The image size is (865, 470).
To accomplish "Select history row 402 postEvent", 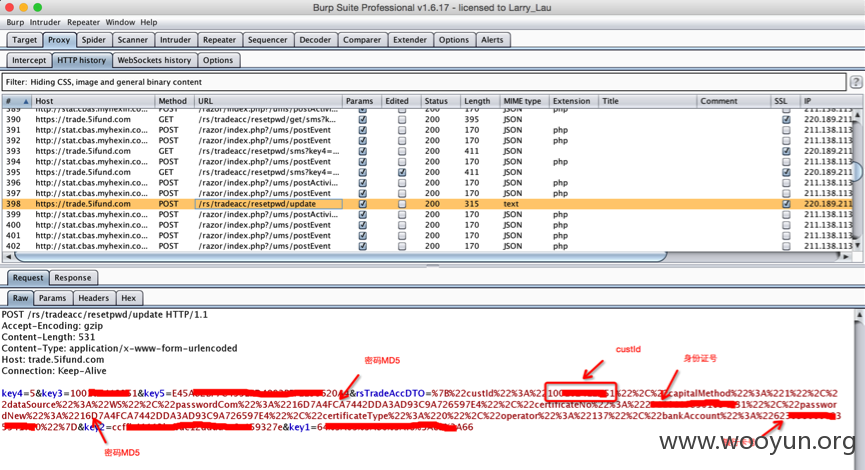I will [428, 246].
